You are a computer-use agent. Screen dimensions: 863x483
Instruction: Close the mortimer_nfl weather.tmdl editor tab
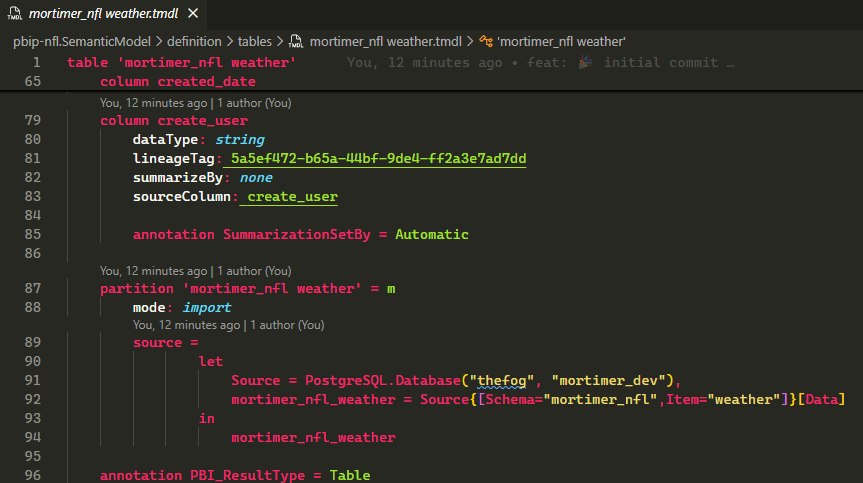193,15
